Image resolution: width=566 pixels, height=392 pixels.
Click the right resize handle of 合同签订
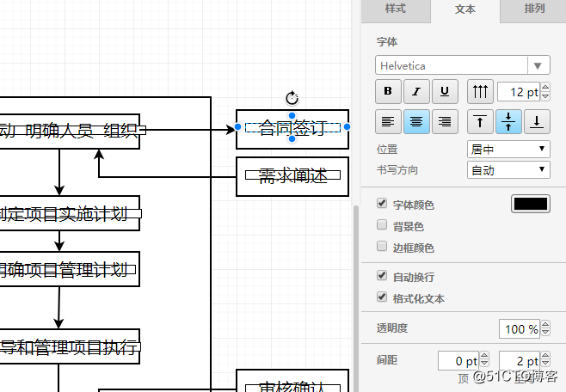pos(347,127)
